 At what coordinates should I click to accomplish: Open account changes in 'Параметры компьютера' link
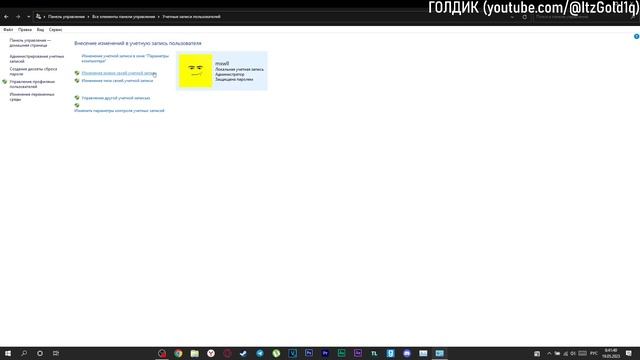pos(125,58)
